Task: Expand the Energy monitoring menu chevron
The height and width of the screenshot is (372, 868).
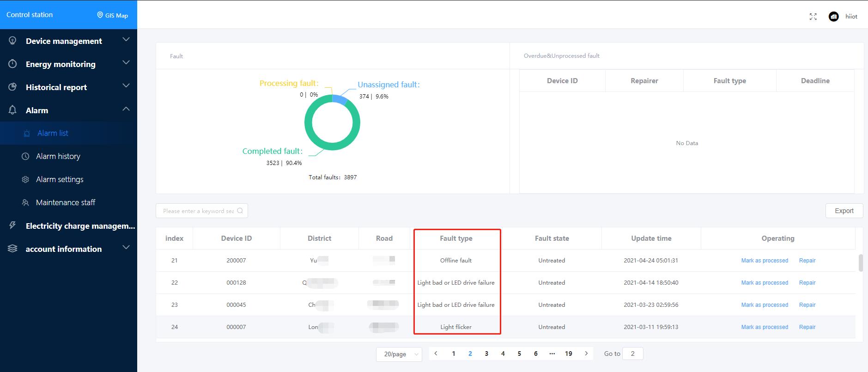Action: pos(126,63)
